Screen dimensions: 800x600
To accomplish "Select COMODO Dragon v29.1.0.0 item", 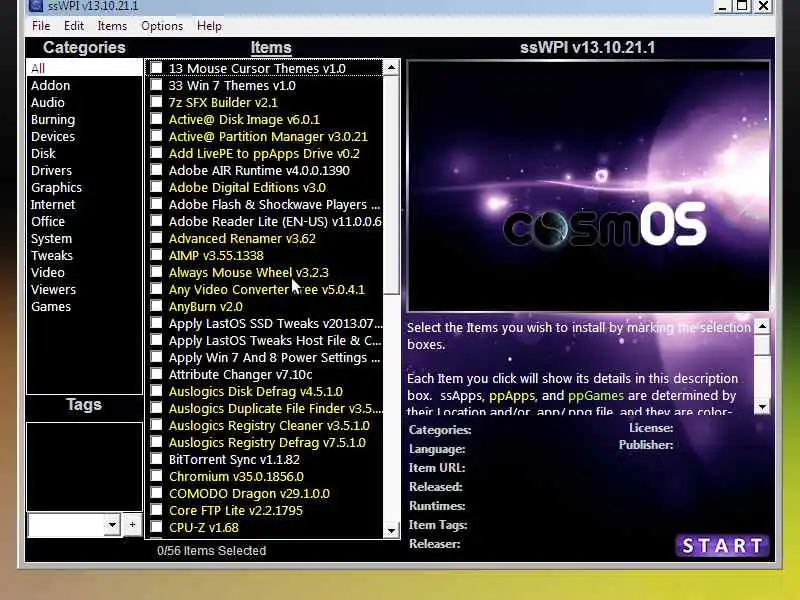I will tap(249, 494).
